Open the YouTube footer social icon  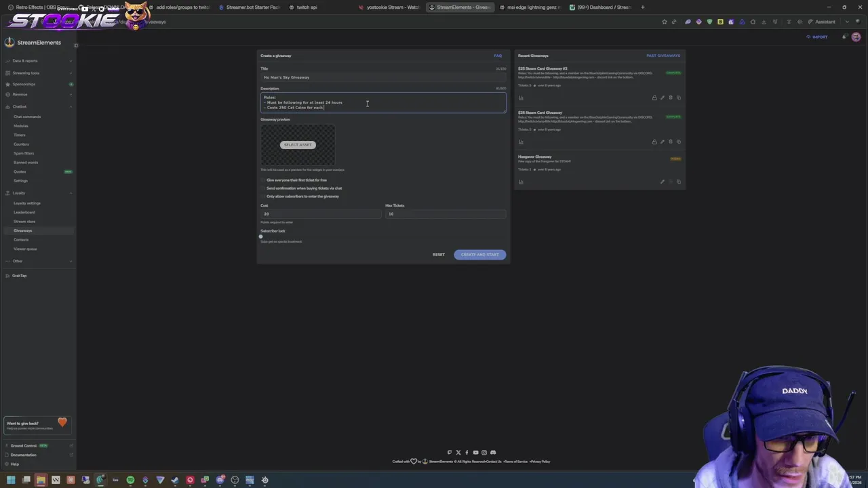tap(475, 452)
